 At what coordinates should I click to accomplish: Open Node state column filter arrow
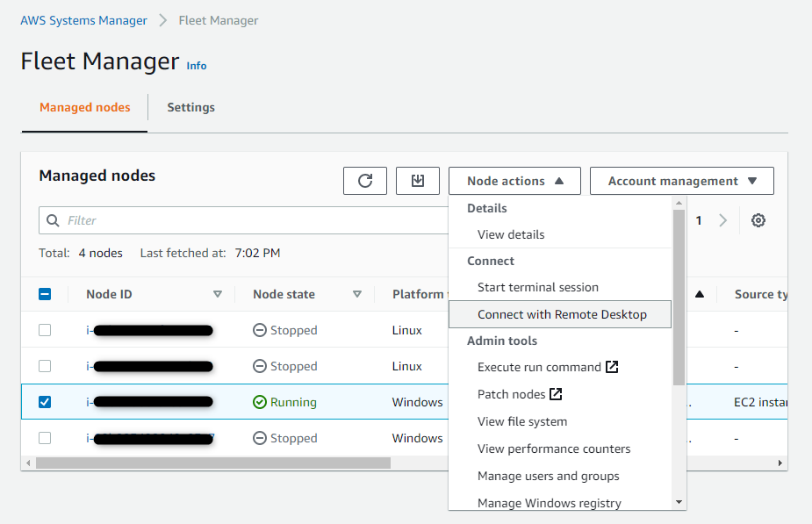pyautogui.click(x=356, y=294)
